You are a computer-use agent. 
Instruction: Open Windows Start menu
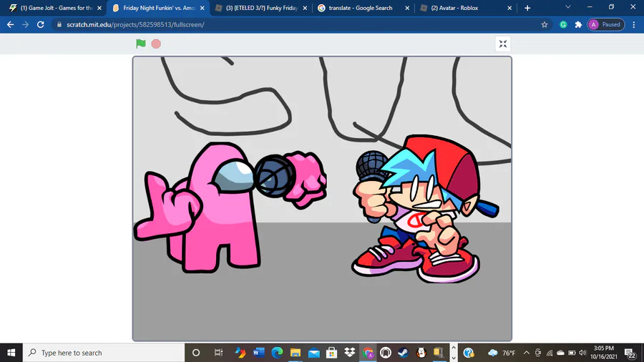[11, 353]
